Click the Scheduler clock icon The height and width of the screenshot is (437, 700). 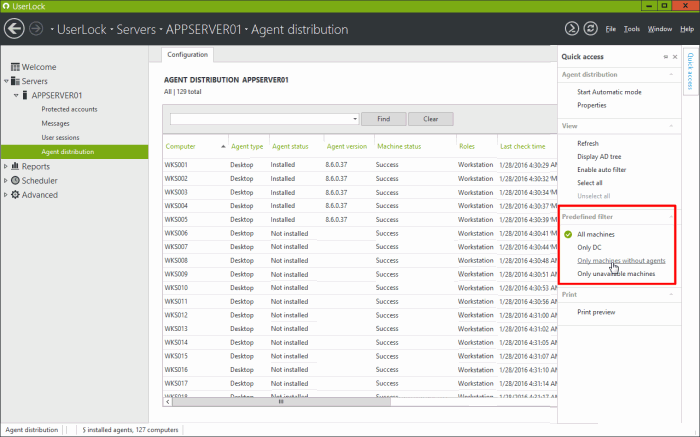point(15,180)
